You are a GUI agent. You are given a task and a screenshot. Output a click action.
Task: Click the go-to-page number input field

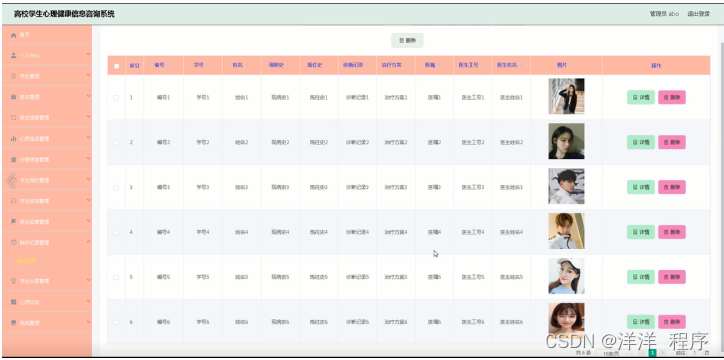[694, 353]
